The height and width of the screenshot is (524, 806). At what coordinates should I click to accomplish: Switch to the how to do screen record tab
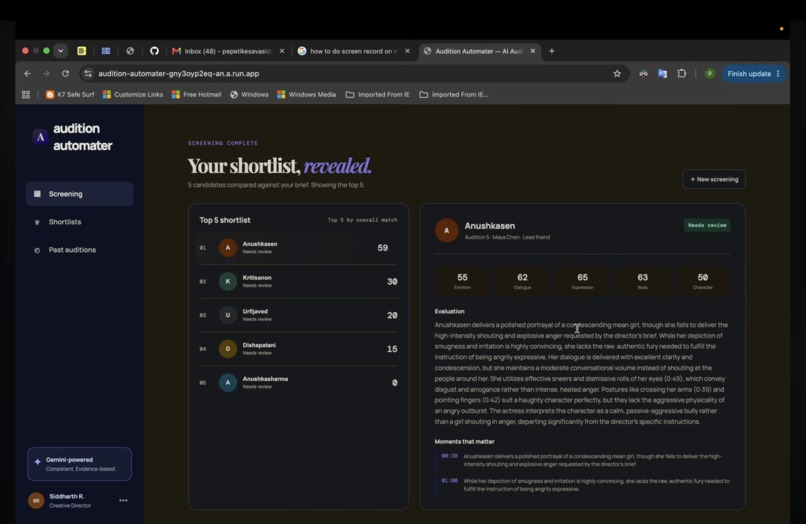tap(354, 51)
